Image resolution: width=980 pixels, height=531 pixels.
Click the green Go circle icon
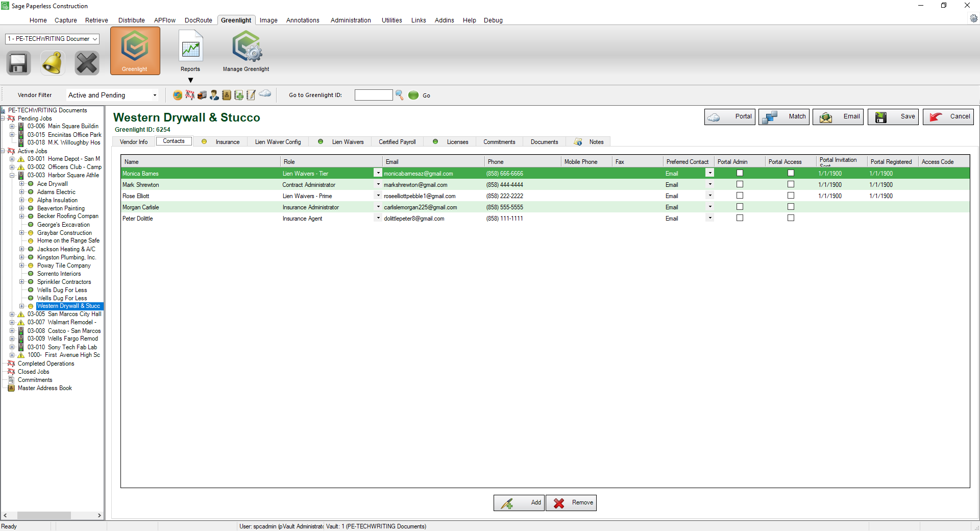[413, 95]
